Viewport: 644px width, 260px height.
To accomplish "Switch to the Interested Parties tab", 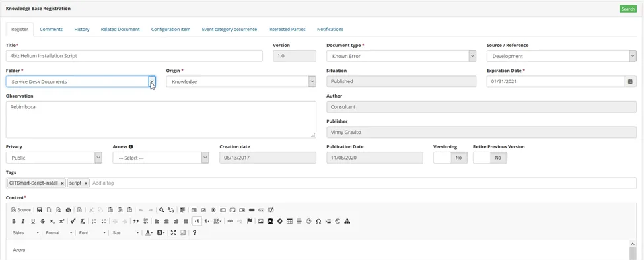I will [x=287, y=30].
